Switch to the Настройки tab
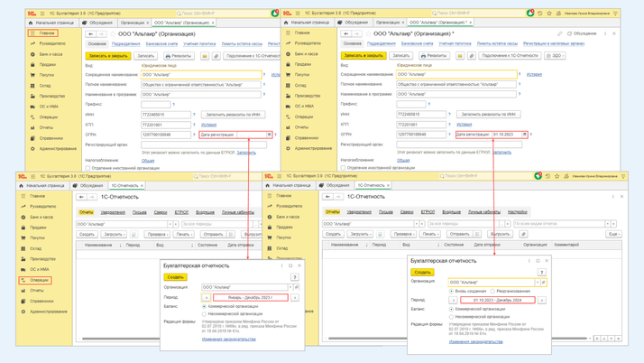 518,212
